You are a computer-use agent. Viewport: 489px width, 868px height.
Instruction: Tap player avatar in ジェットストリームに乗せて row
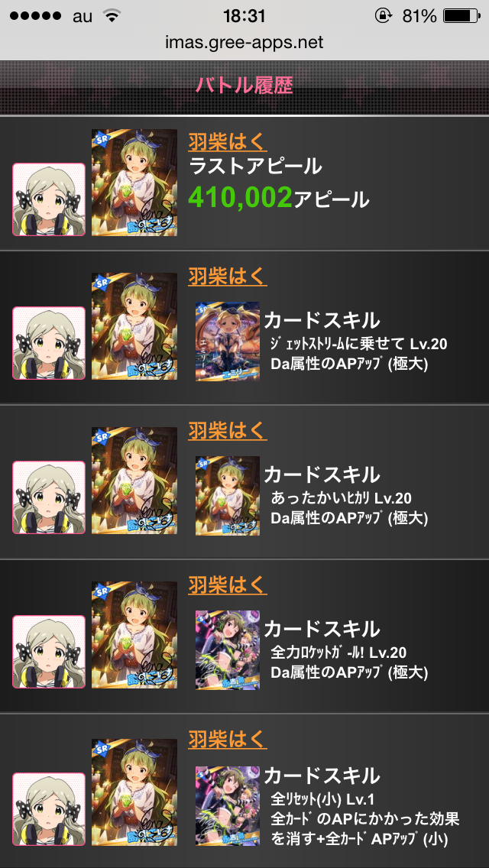click(x=49, y=342)
